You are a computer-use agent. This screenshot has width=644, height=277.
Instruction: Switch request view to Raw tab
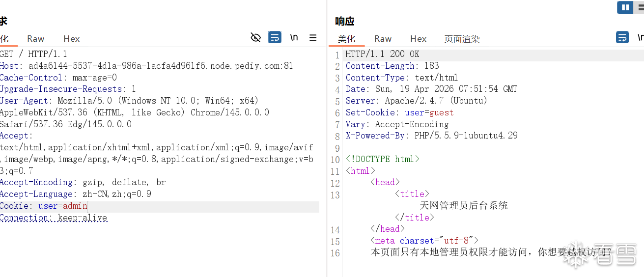35,39
